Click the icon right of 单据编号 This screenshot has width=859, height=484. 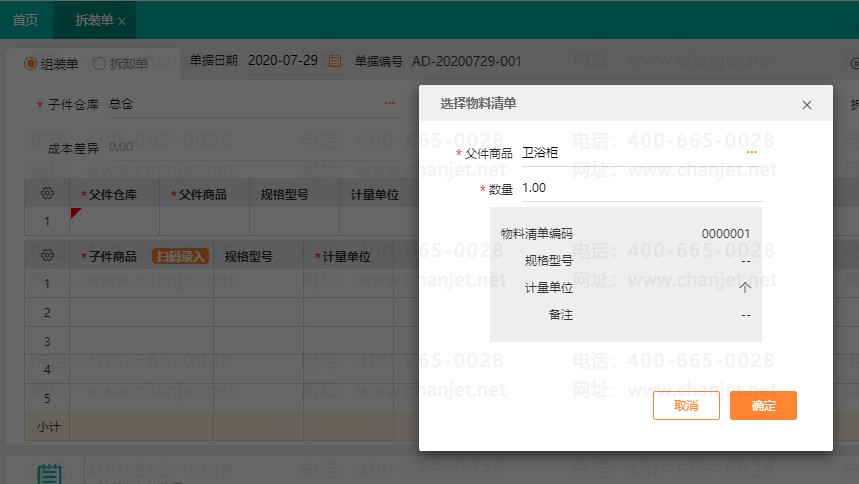click(x=853, y=62)
